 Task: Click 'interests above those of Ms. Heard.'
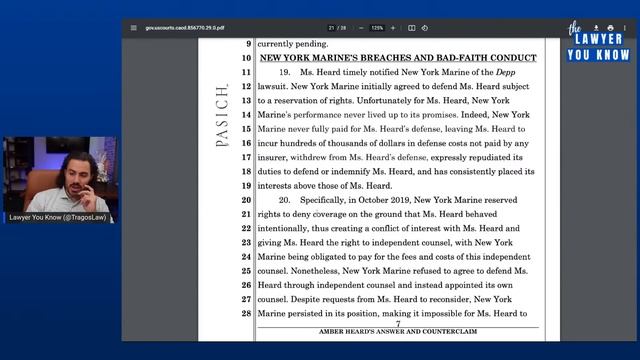pos(325,186)
